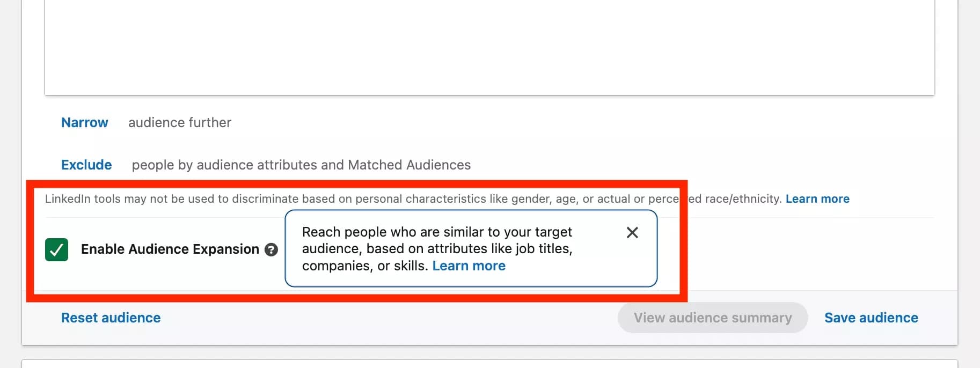Click Learn more about the discrimination policy
This screenshot has width=980, height=368.
[817, 198]
